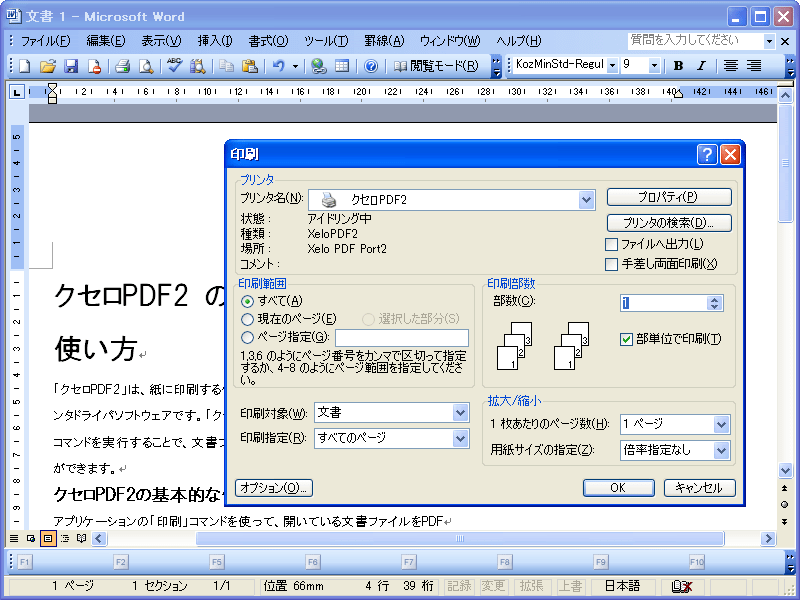Open the 印刷対象 dropdown showing 文書
Screen dimensions: 800x600
coord(460,412)
